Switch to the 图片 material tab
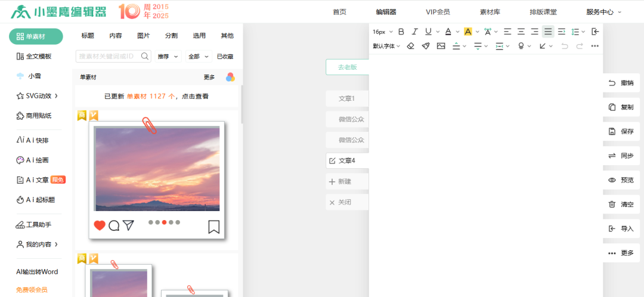644x297 pixels. coord(143,36)
